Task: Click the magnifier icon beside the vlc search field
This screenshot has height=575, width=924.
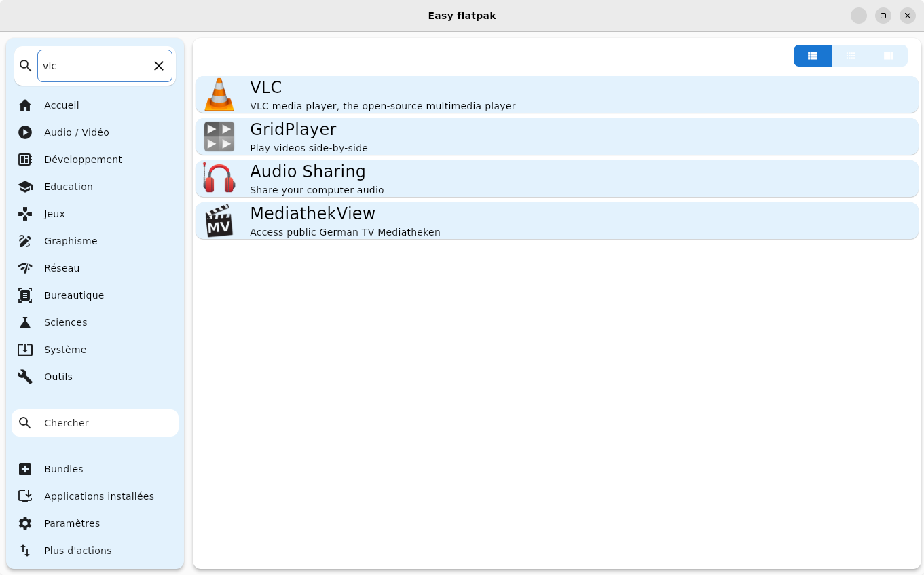Action: pos(26,66)
